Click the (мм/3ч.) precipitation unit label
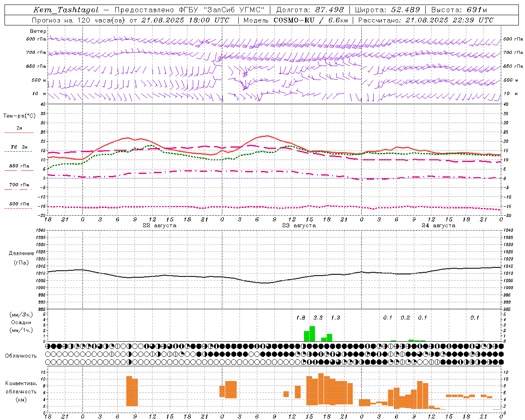 (x=21, y=315)
